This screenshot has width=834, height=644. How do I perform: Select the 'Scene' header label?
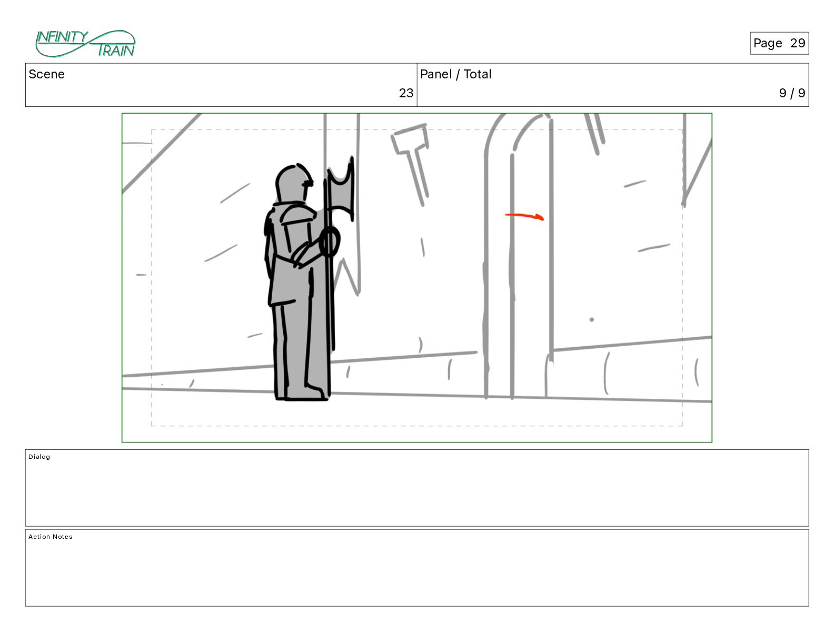pos(46,74)
